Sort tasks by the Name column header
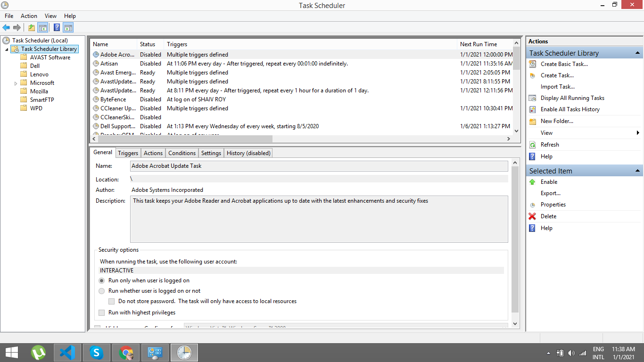This screenshot has height=362, width=644. (x=114, y=44)
